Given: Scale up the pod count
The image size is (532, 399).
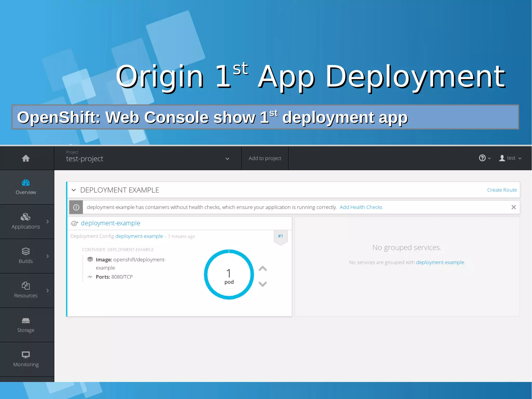Looking at the screenshot, I should click(263, 269).
